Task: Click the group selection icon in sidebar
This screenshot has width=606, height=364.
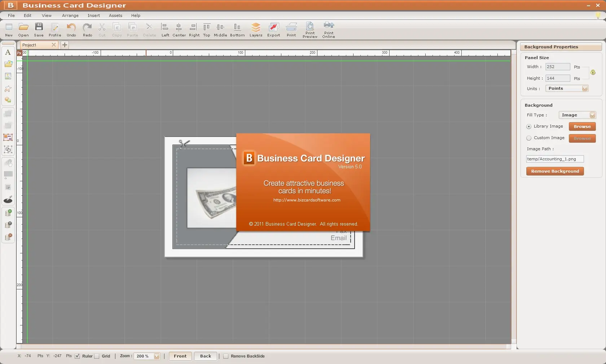Action: click(x=8, y=150)
